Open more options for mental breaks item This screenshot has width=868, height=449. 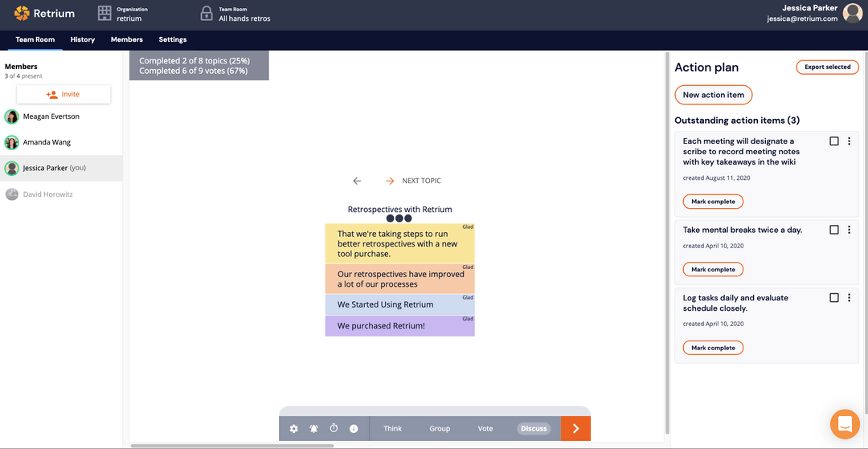pos(850,230)
